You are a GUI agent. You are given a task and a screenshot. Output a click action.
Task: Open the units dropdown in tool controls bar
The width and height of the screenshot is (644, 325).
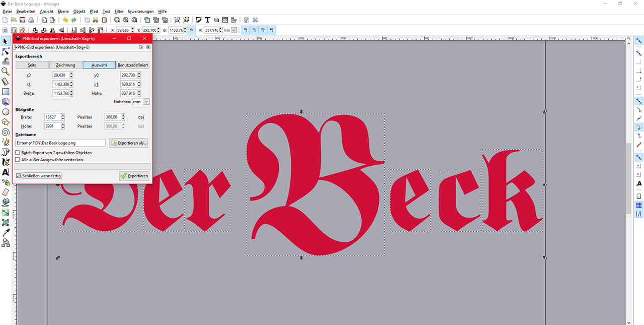230,30
